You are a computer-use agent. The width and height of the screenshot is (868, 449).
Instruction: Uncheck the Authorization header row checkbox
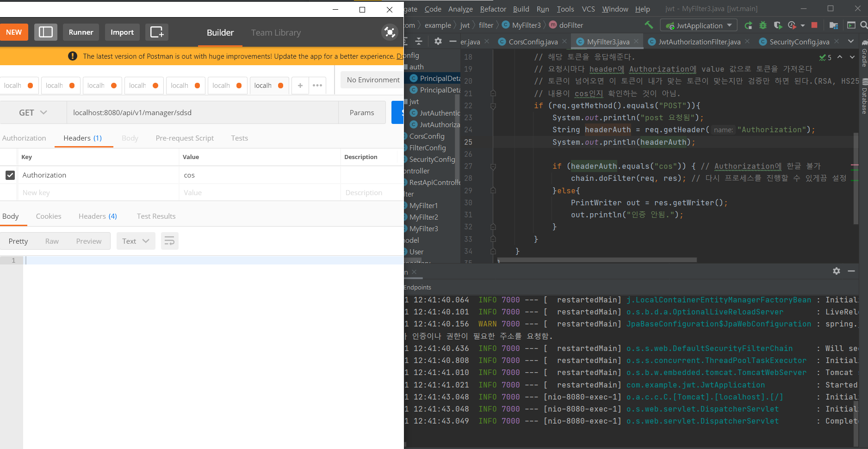10,175
